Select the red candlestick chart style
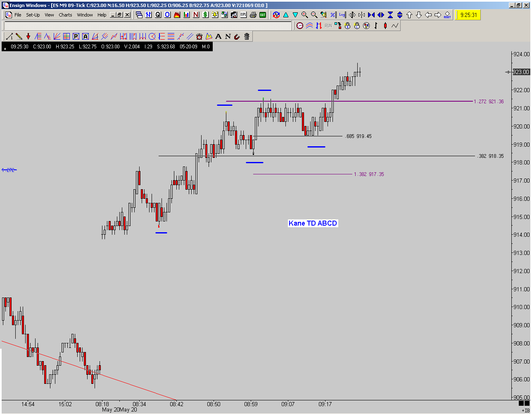This screenshot has height=414, width=532. coord(385,26)
